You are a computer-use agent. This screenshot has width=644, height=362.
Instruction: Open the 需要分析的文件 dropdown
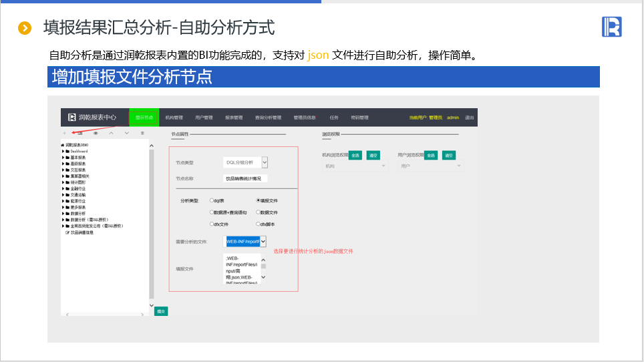coord(247,241)
